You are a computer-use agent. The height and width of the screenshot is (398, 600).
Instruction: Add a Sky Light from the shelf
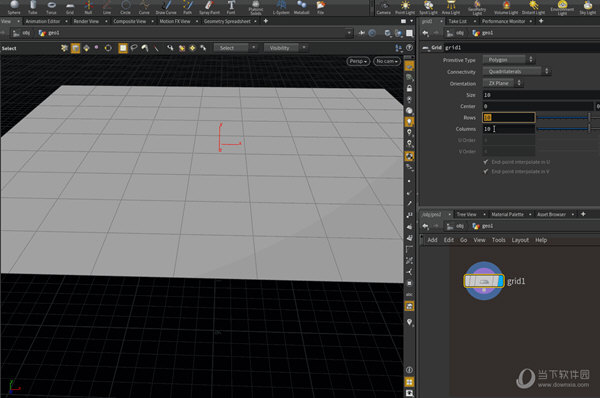(x=587, y=7)
